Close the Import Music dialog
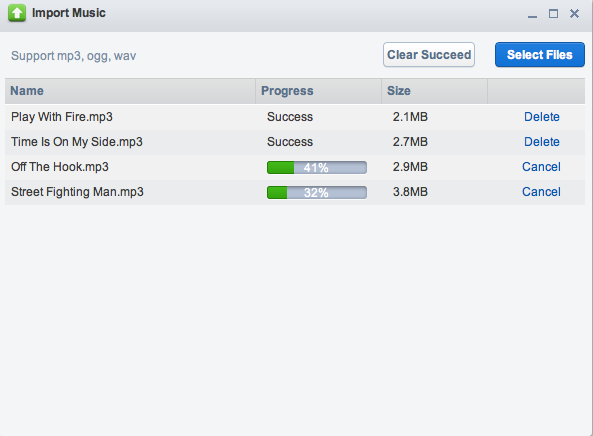Viewport: 593px width, 436px height. tap(574, 14)
